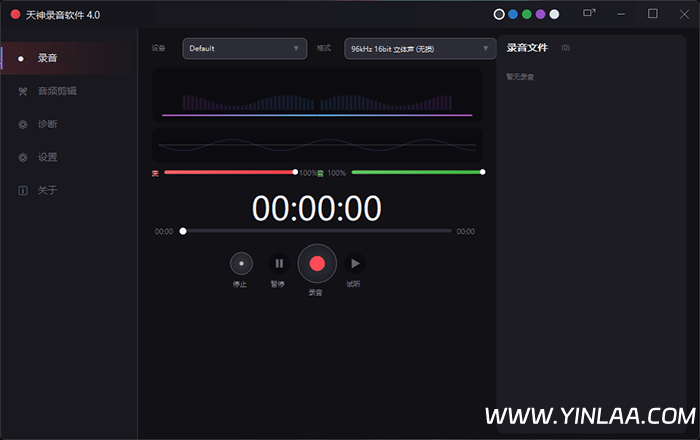Open the 关于 about section
This screenshot has height=440, width=700.
(69, 191)
